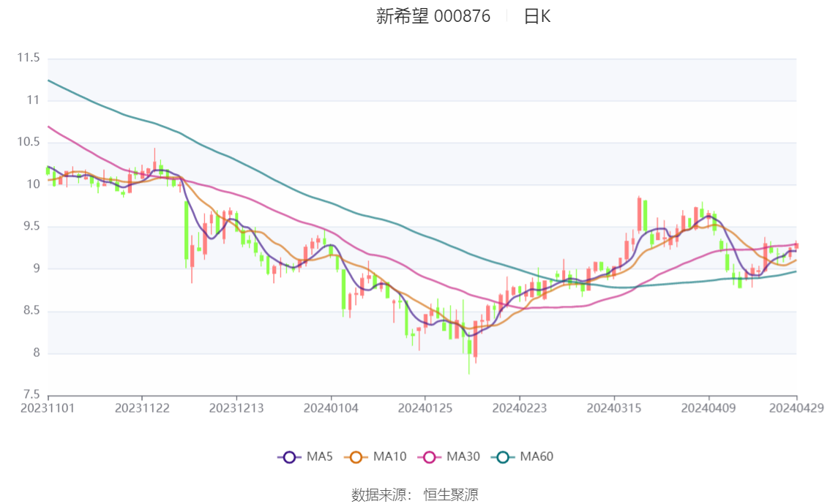Click the chart title 新希望 000876
This screenshot has height=504, width=830.
point(433,16)
